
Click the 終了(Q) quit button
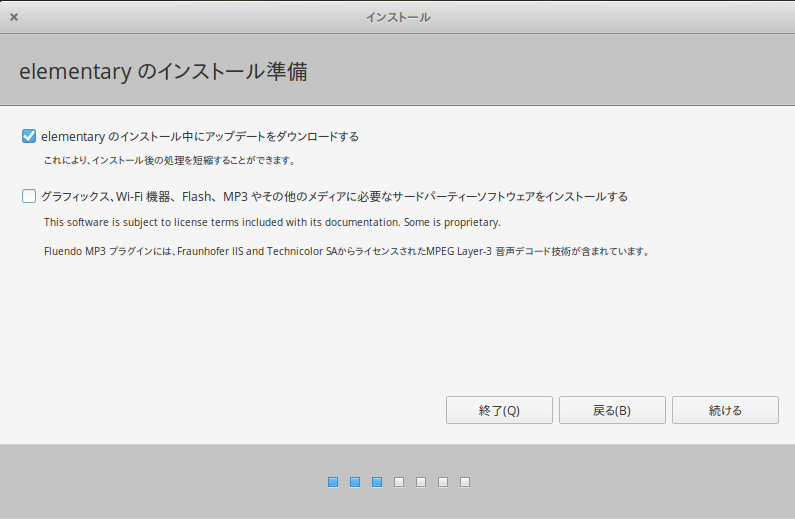499,410
